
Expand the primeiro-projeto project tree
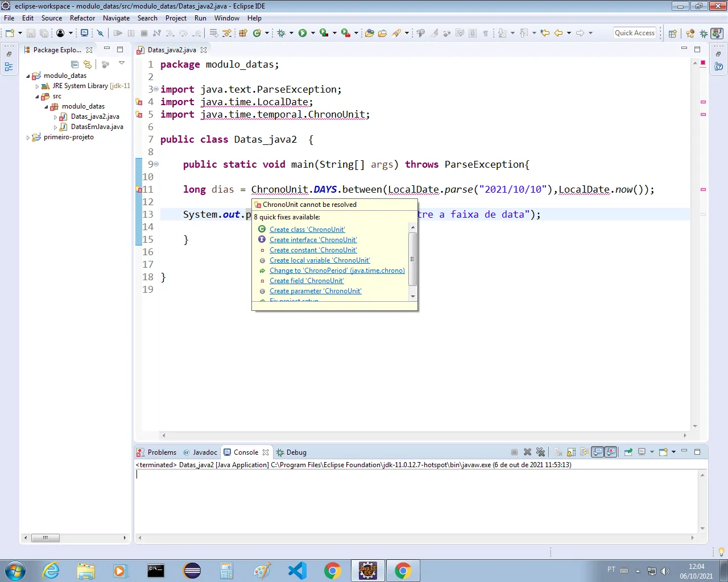point(28,138)
